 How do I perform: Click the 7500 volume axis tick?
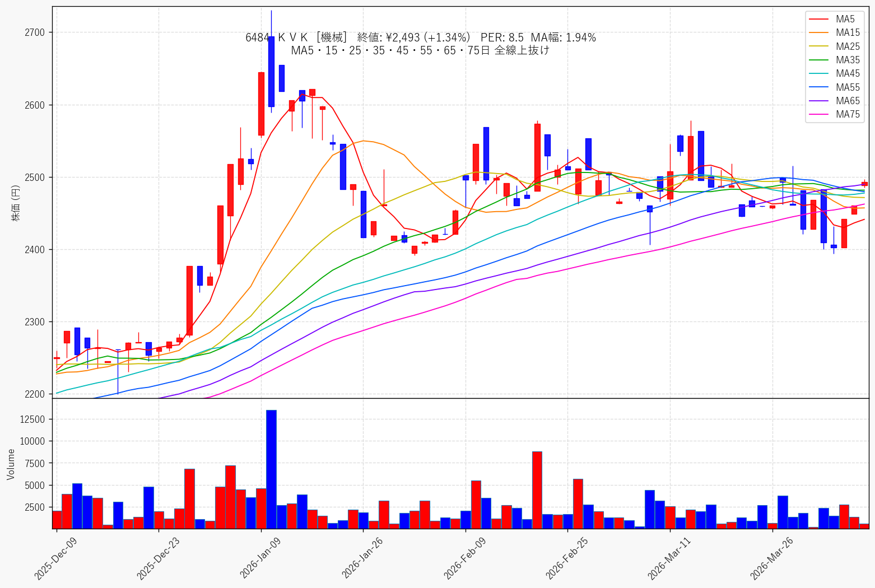35,463
